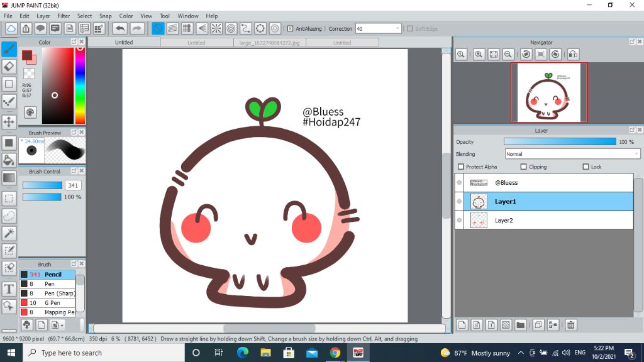Select the Text tool
The width and height of the screenshot is (644, 362).
pos(9,289)
